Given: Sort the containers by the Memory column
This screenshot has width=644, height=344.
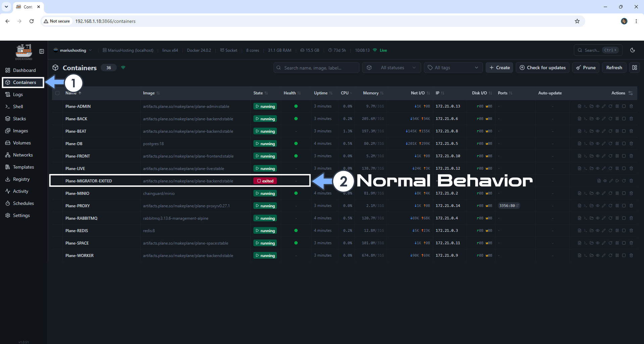Looking at the screenshot, I should click(x=373, y=93).
